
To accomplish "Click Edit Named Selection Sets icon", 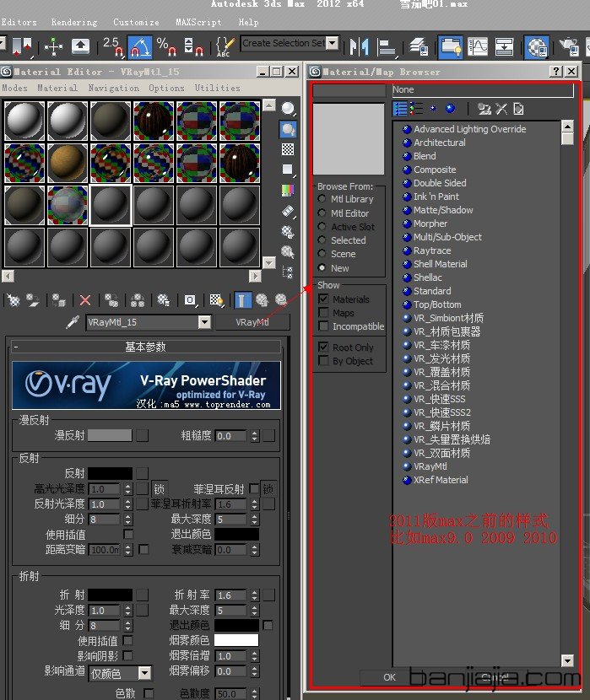I will tap(225, 46).
